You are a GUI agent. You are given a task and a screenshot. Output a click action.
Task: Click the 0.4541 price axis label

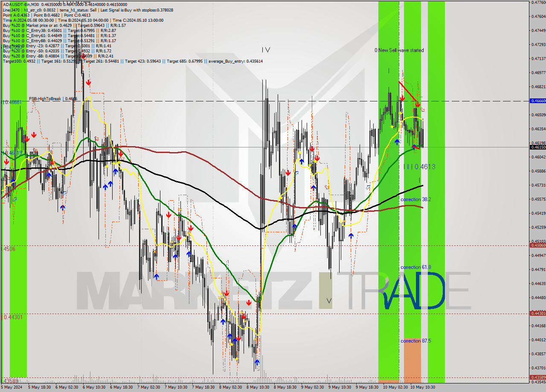[538, 213]
